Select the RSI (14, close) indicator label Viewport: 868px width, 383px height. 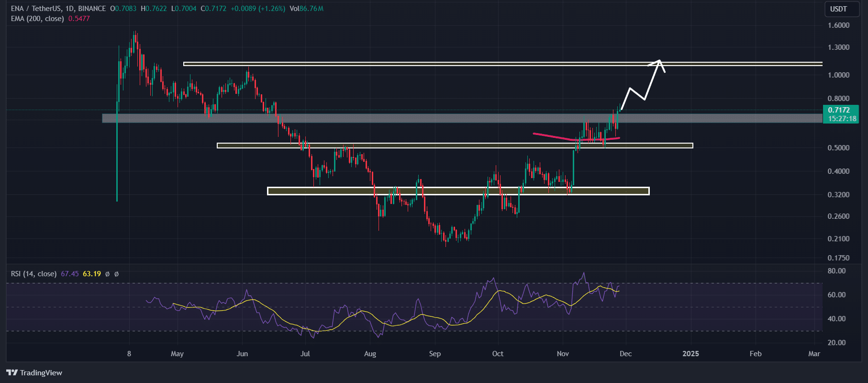click(33, 274)
